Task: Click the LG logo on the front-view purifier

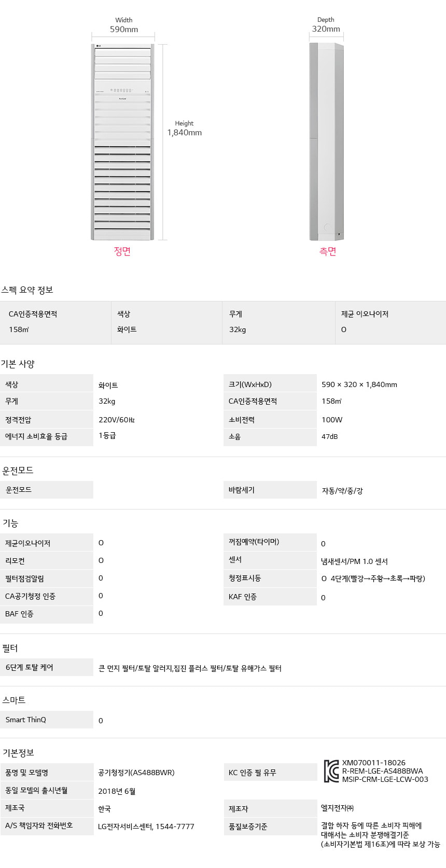Action: 98,46
